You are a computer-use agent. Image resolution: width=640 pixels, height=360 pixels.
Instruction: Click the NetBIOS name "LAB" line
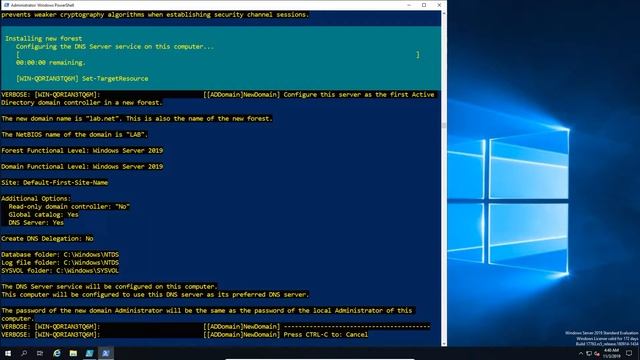74,134
